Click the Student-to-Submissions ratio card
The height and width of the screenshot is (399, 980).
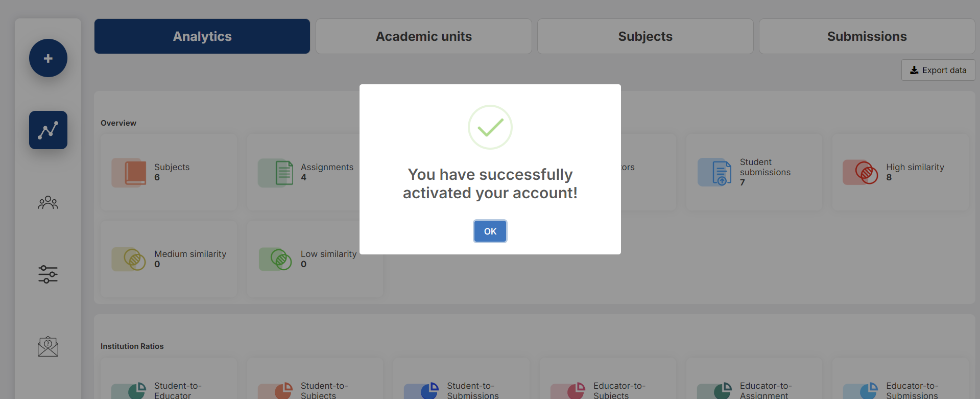pyautogui.click(x=462, y=379)
